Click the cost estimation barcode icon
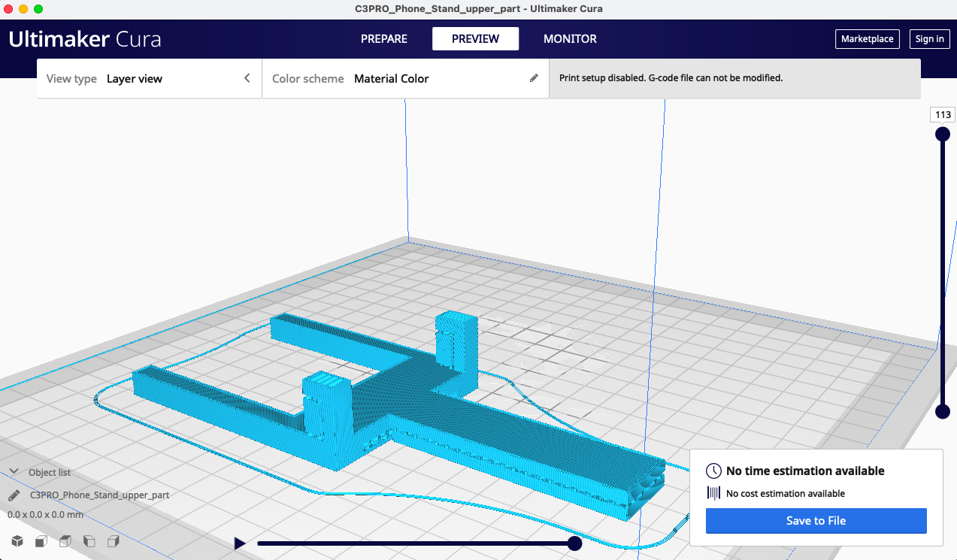Screen dimensions: 957x560 click(x=714, y=493)
